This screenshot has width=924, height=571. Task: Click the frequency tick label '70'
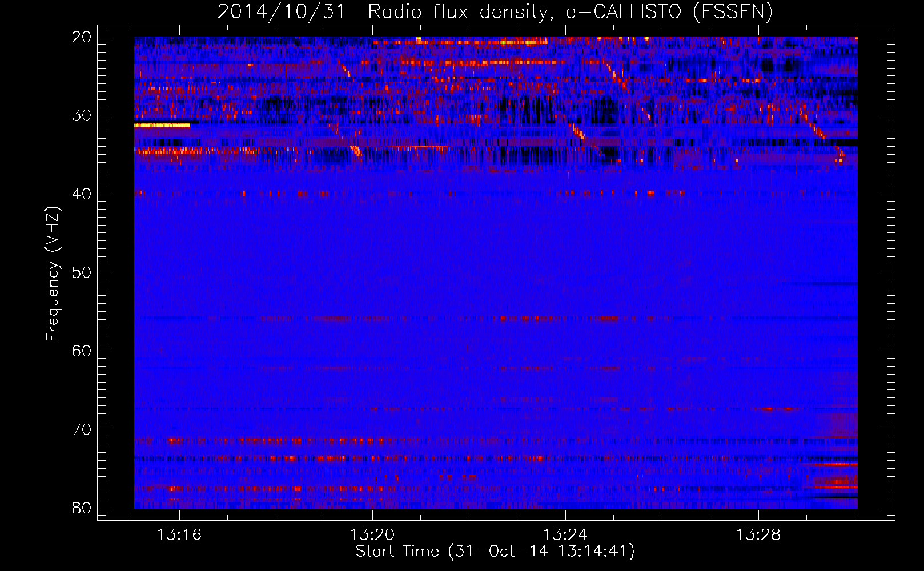click(82, 429)
